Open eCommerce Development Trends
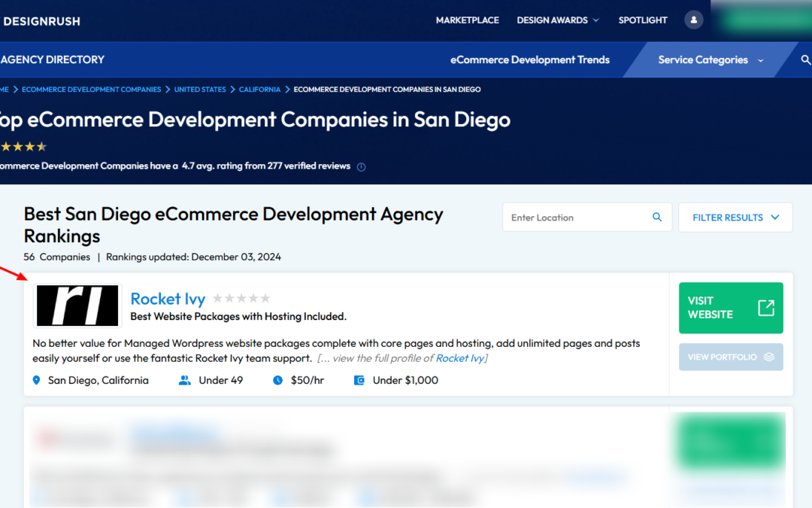This screenshot has width=812, height=508. 530,59
